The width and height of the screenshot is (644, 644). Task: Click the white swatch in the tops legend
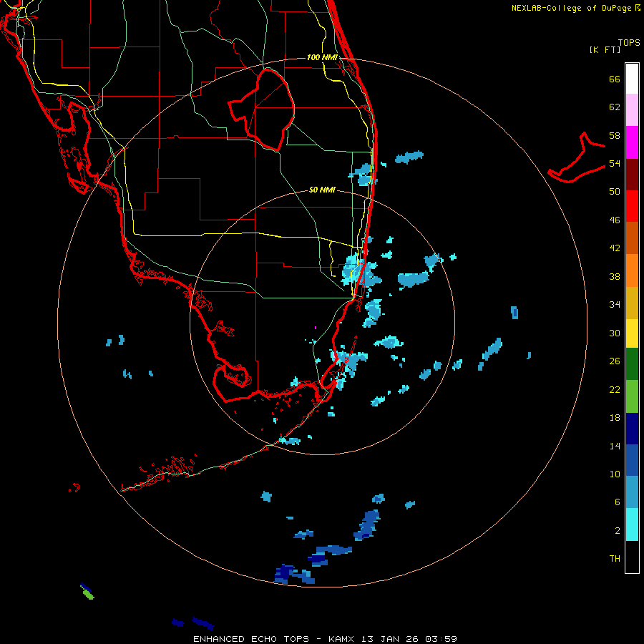click(x=632, y=79)
